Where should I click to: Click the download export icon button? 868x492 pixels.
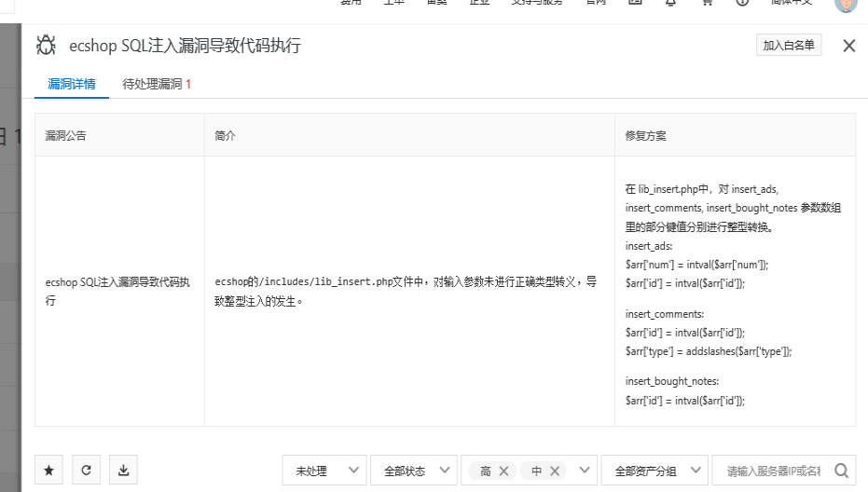tap(123, 471)
